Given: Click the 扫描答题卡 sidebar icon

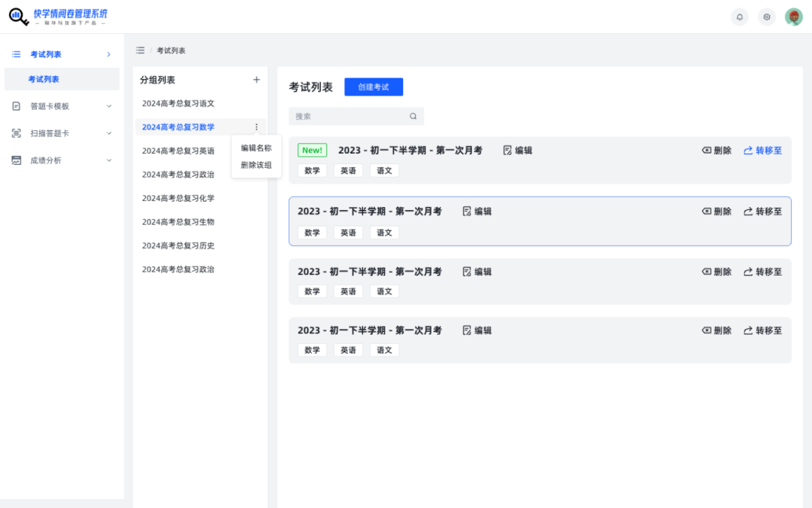Looking at the screenshot, I should [15, 133].
